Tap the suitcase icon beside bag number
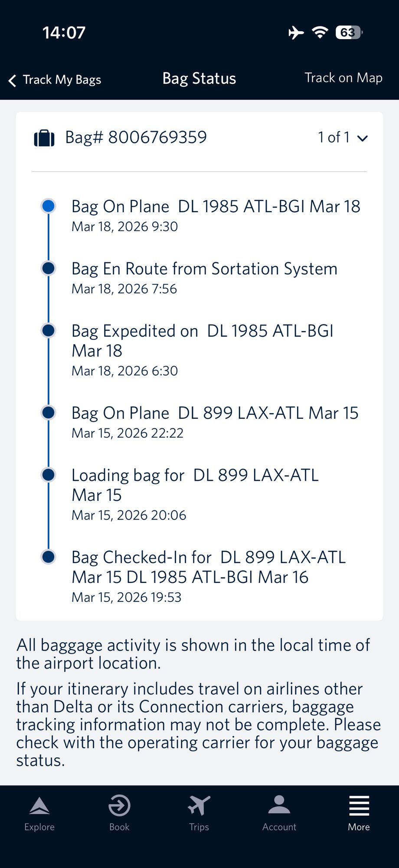This screenshot has height=868, width=399. (44, 138)
